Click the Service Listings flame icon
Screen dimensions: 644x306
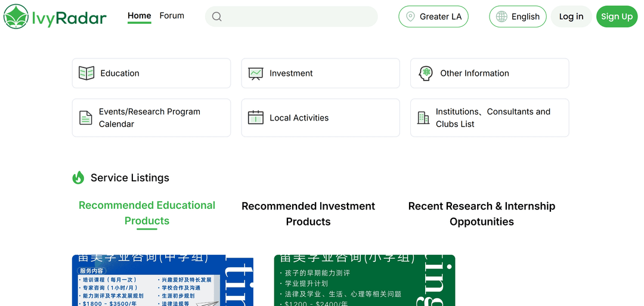coord(78,178)
